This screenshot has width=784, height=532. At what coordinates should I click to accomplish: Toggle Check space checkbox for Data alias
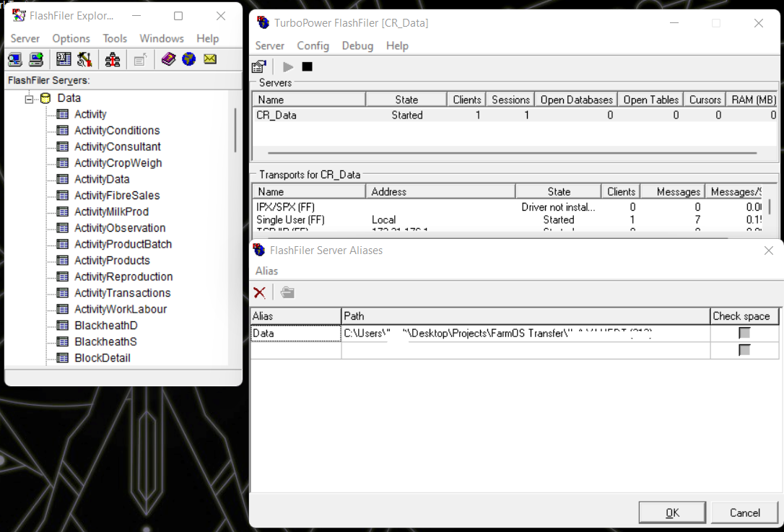click(744, 333)
